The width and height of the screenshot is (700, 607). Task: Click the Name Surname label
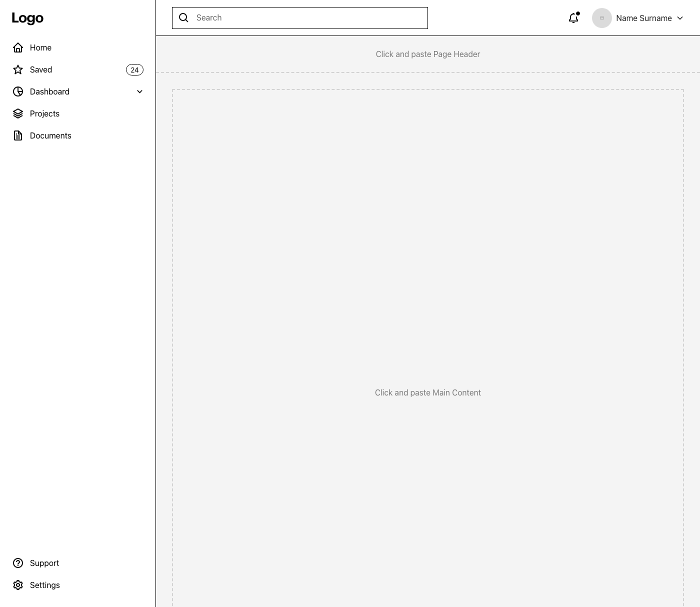644,18
